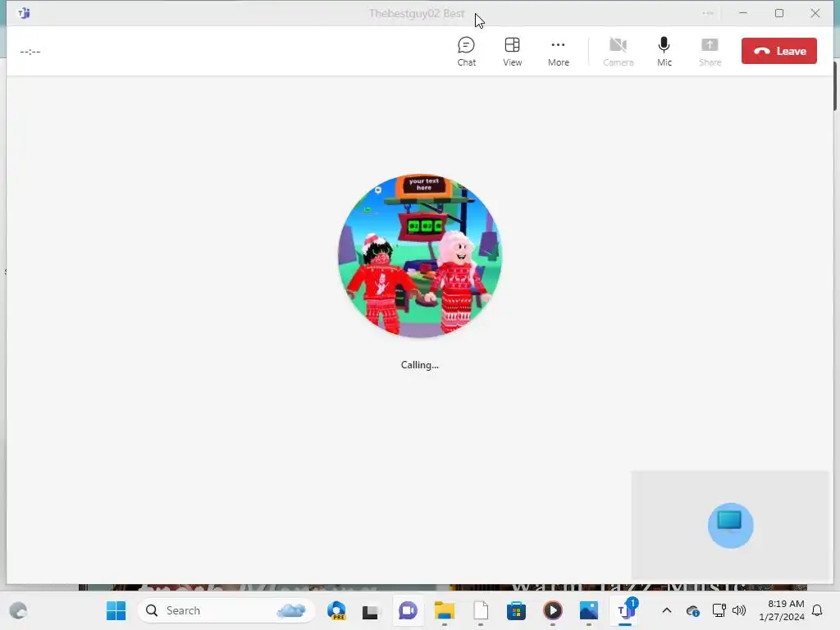Toggle the Camera on
Viewport: 840px width, 630px height.
click(x=619, y=52)
